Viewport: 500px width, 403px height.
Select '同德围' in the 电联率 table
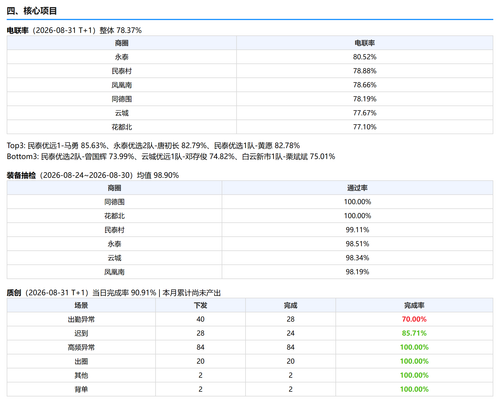(x=122, y=99)
